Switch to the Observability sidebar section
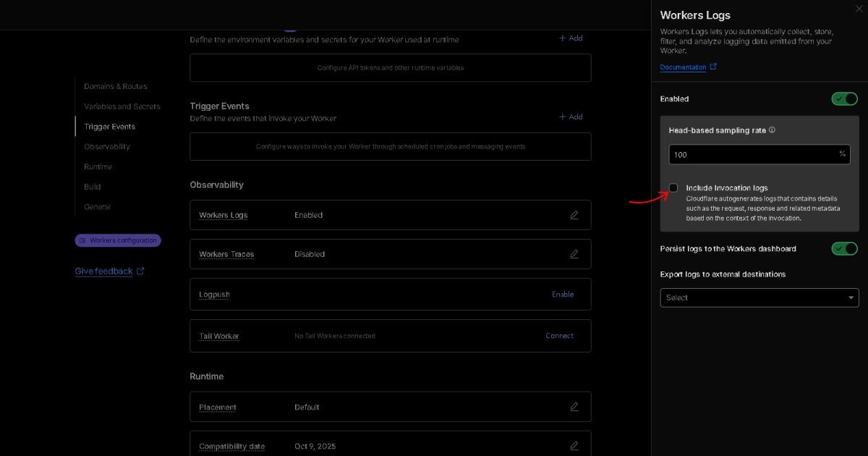This screenshot has height=456, width=868. (107, 146)
